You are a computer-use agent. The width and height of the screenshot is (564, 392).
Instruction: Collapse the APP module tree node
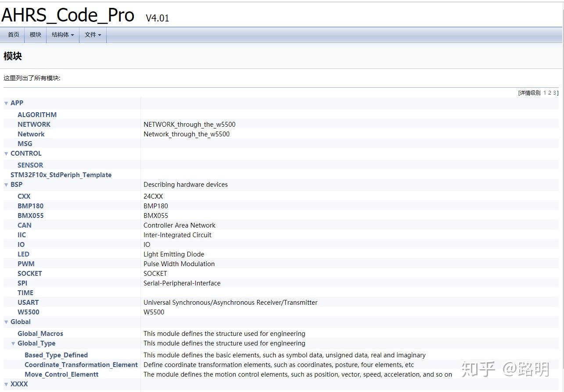(6, 103)
